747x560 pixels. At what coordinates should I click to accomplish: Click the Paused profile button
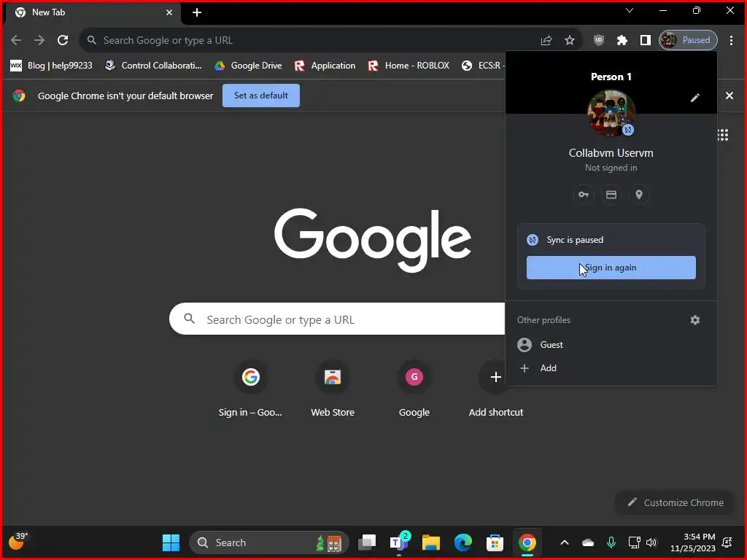click(688, 41)
